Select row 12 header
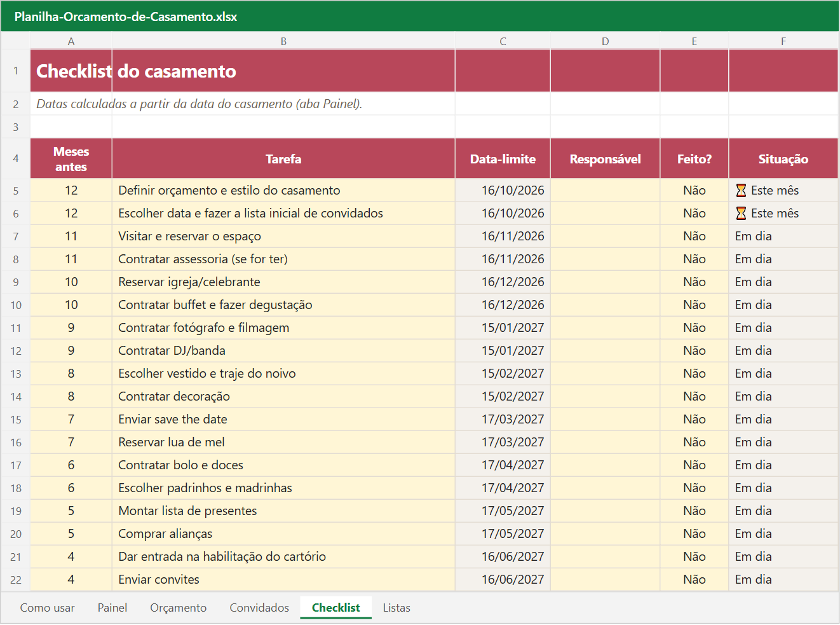Viewport: 840px width, 625px height. tap(16, 351)
